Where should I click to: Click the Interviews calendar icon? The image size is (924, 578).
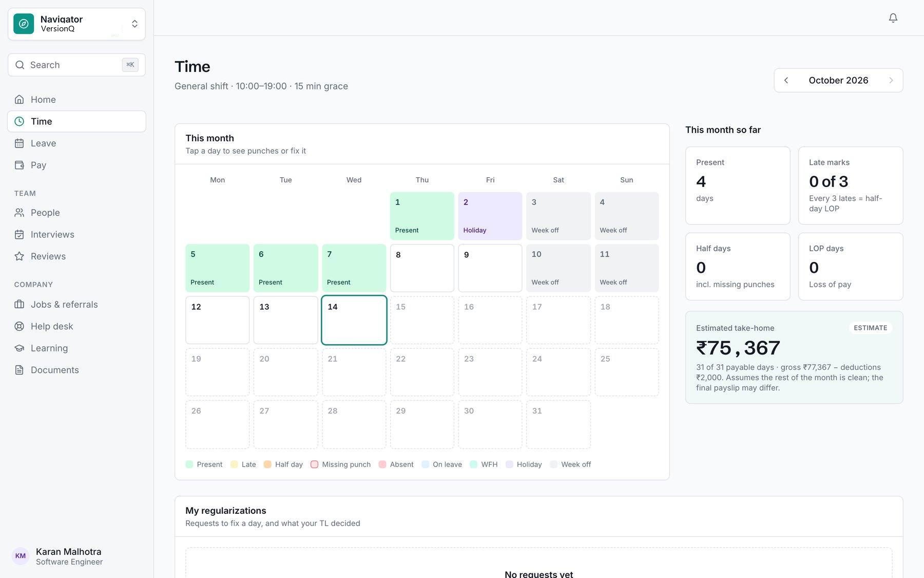pyautogui.click(x=20, y=234)
